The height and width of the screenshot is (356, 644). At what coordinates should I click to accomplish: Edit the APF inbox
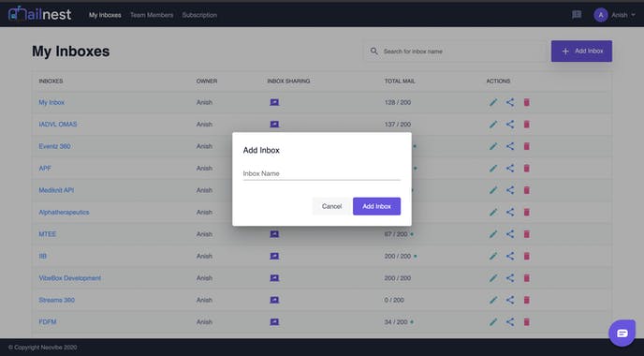pos(493,168)
